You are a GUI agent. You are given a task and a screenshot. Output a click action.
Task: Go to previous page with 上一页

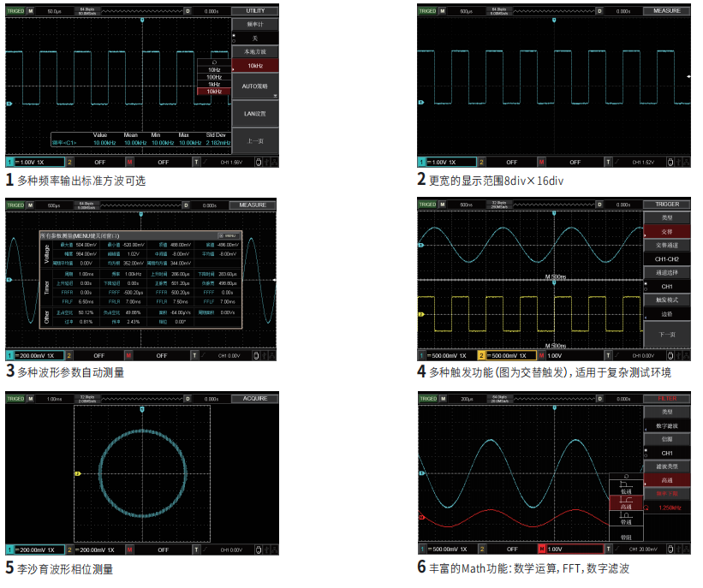255,140
